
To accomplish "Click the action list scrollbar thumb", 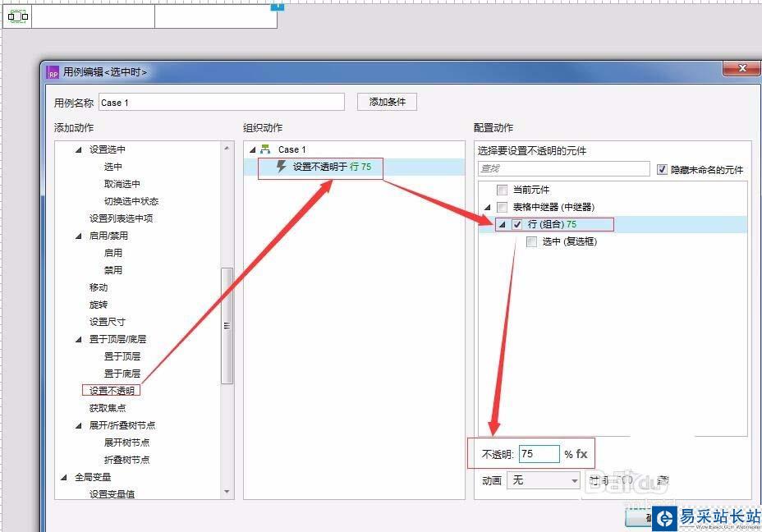I will 227,325.
